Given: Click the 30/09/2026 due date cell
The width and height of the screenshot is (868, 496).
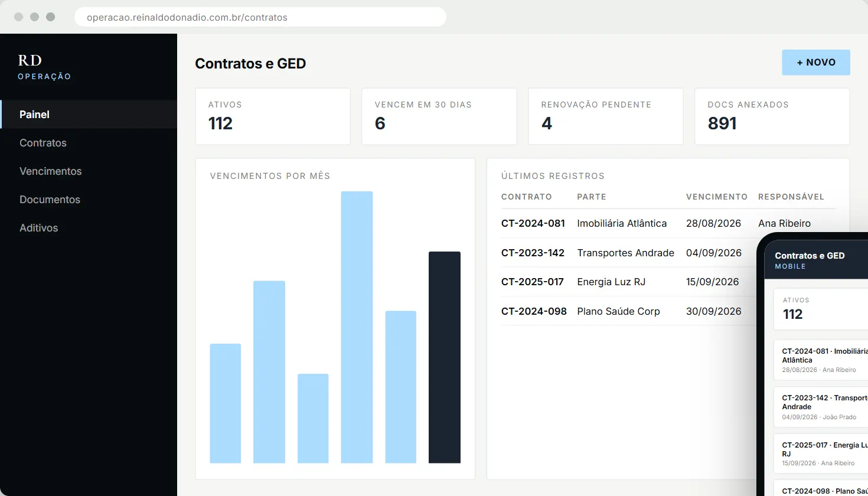Looking at the screenshot, I should (714, 311).
